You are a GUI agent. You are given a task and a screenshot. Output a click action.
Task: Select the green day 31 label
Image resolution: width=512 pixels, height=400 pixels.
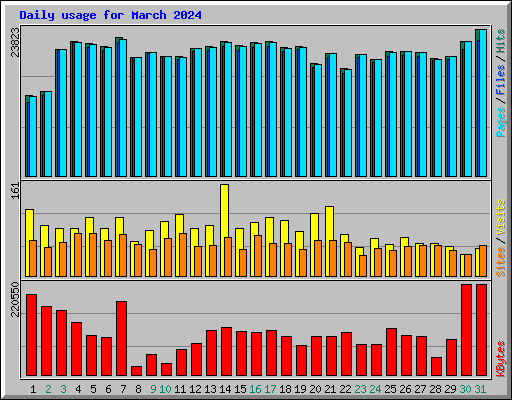480,389
